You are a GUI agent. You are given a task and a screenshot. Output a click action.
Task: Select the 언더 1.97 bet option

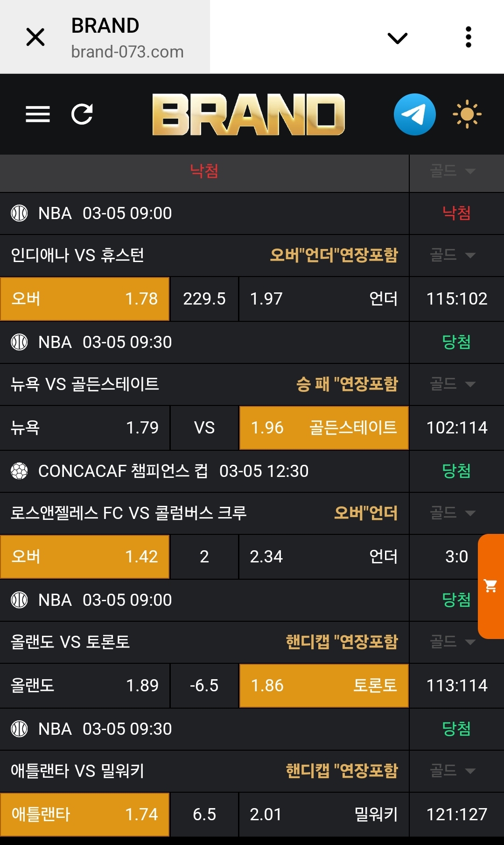[324, 299]
